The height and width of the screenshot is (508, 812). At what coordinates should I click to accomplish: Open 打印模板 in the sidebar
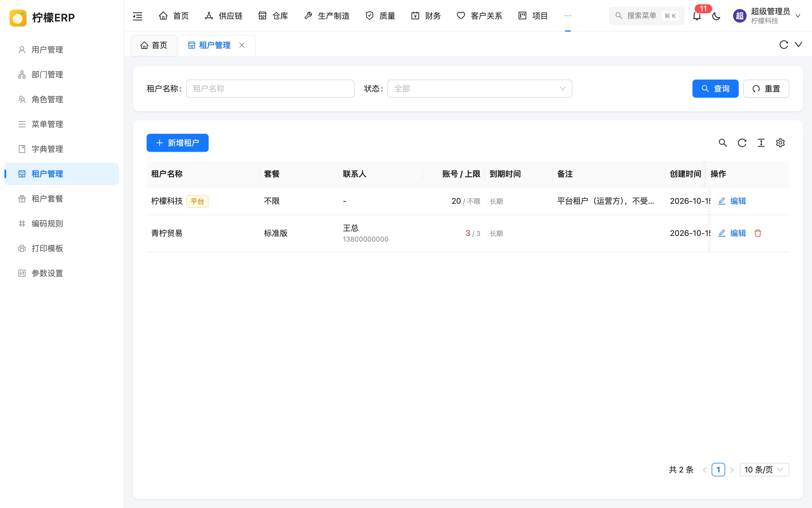62,249
